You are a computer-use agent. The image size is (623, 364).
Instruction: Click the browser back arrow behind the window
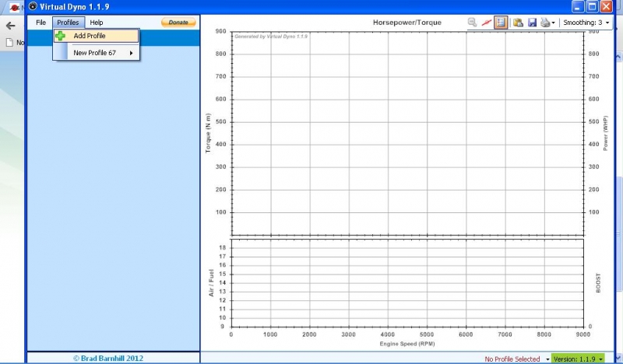[x=10, y=26]
